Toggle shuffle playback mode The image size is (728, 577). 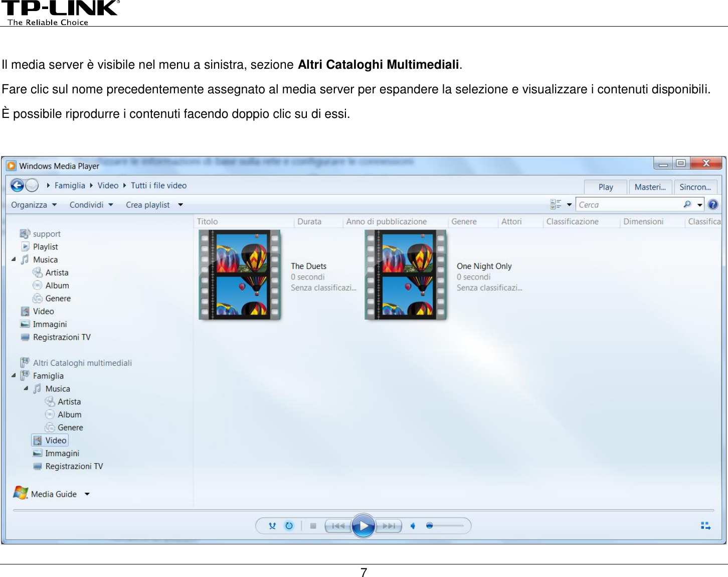(272, 526)
